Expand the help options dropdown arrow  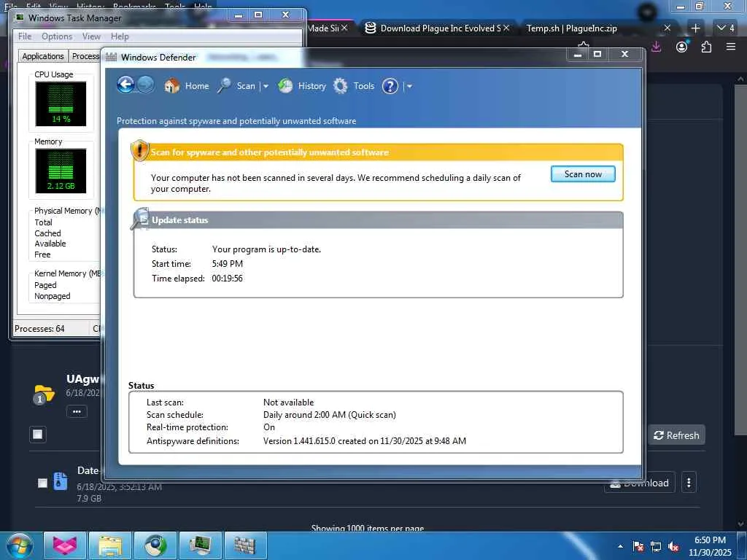tap(409, 86)
